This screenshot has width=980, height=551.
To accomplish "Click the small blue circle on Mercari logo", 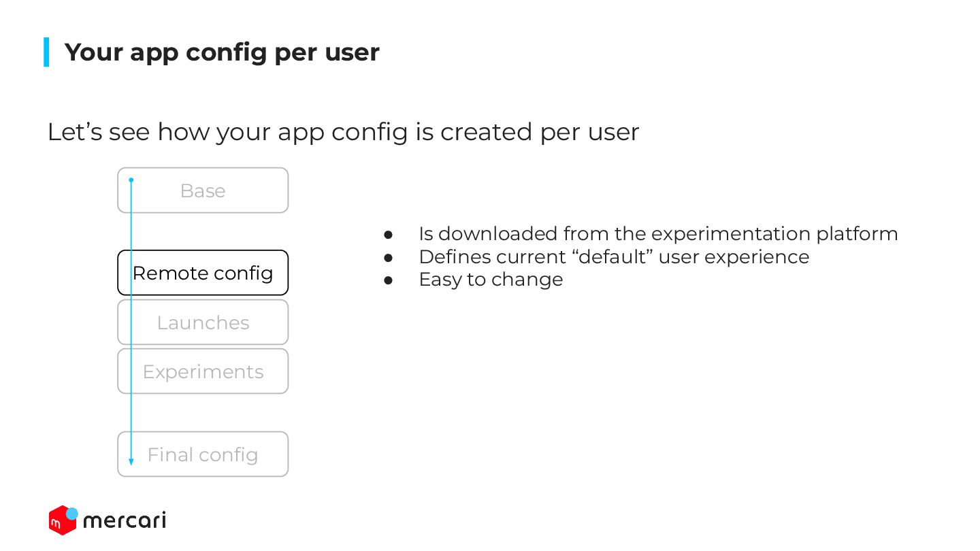I will (72, 514).
